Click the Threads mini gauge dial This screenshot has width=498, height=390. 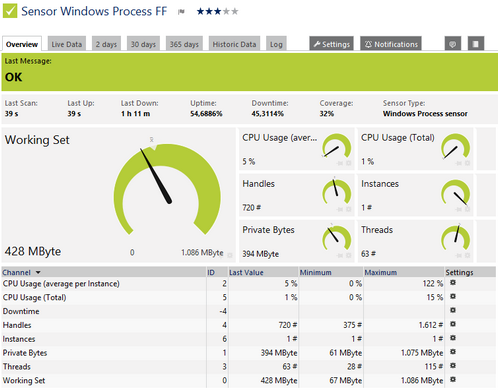(456, 238)
